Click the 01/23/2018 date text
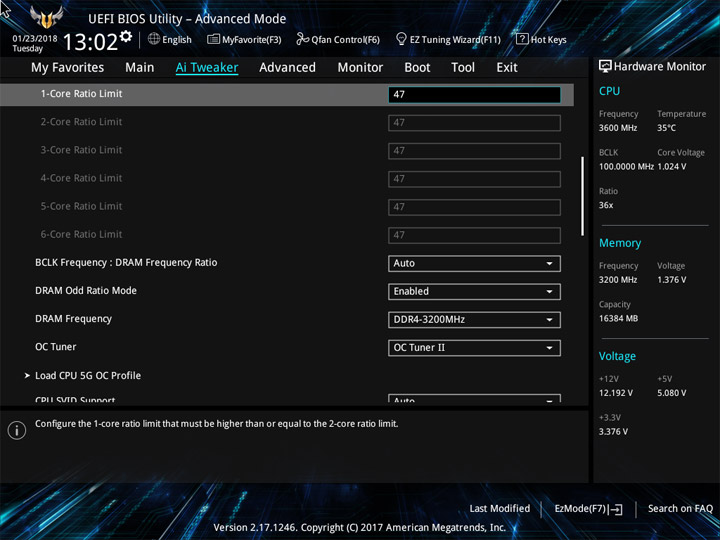The height and width of the screenshot is (540, 720). [x=35, y=39]
